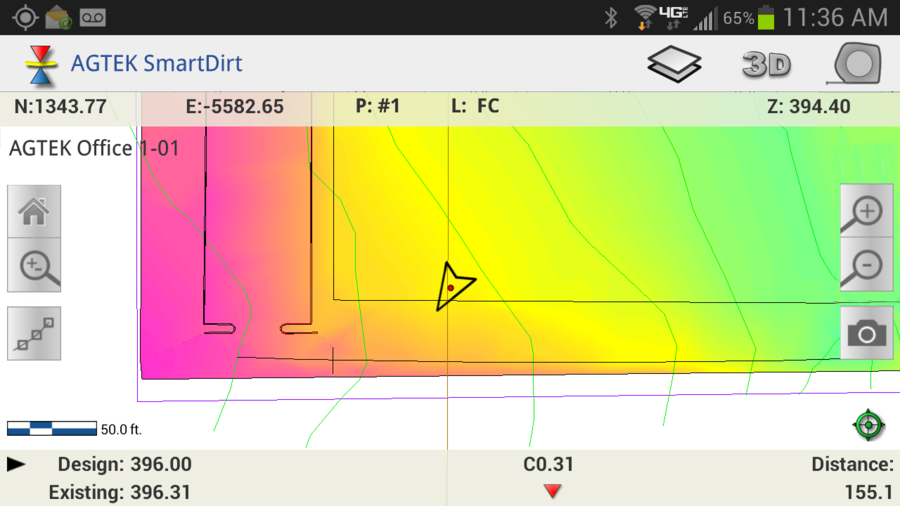Zoom in with the plus magnifier

pyautogui.click(x=867, y=211)
